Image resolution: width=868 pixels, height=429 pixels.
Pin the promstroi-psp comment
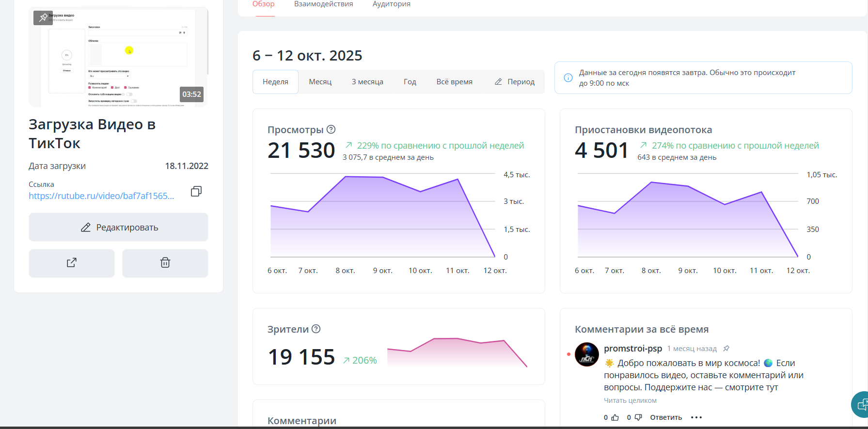tap(726, 349)
